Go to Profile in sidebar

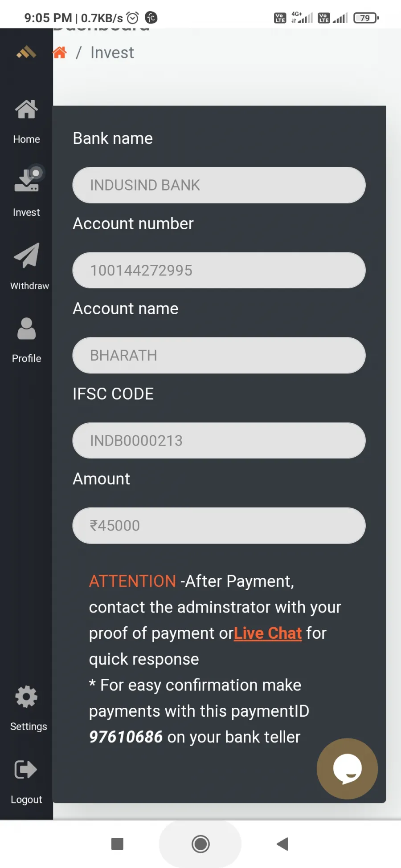26,329
